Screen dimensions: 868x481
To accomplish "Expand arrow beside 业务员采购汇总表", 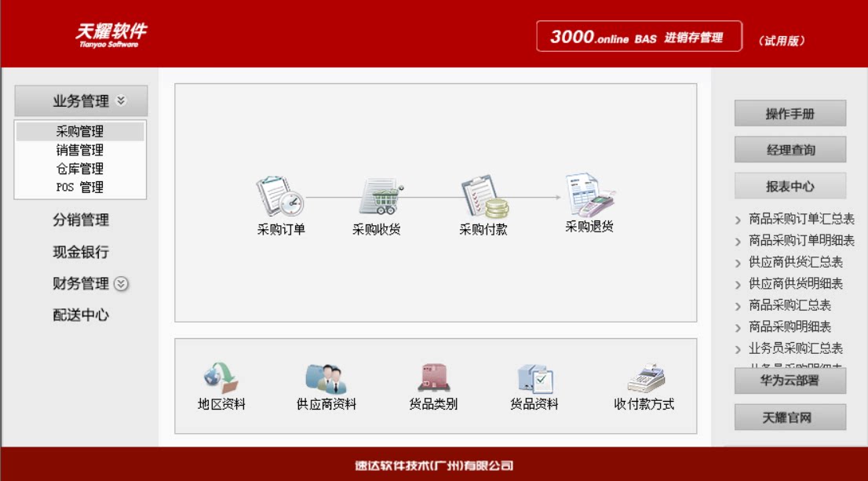I will [738, 350].
